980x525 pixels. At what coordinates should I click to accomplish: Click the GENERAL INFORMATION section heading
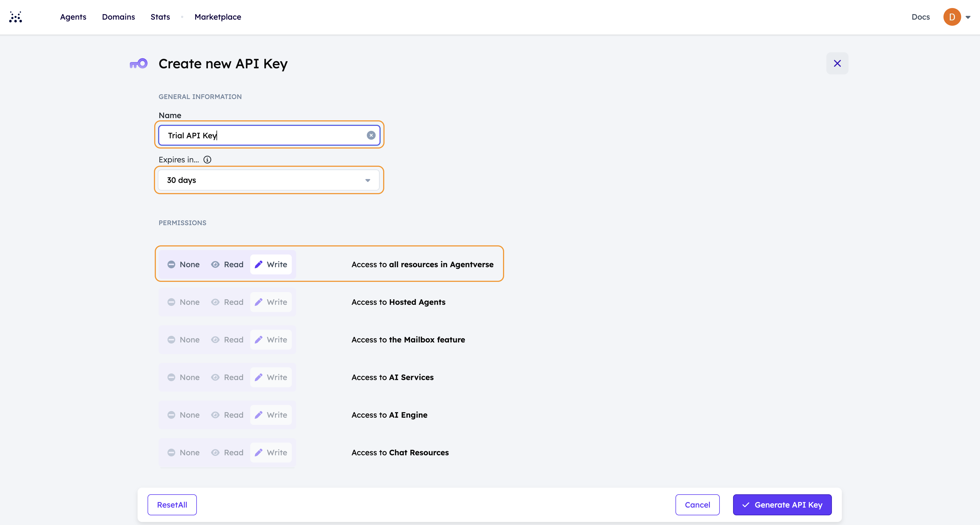[x=200, y=97]
